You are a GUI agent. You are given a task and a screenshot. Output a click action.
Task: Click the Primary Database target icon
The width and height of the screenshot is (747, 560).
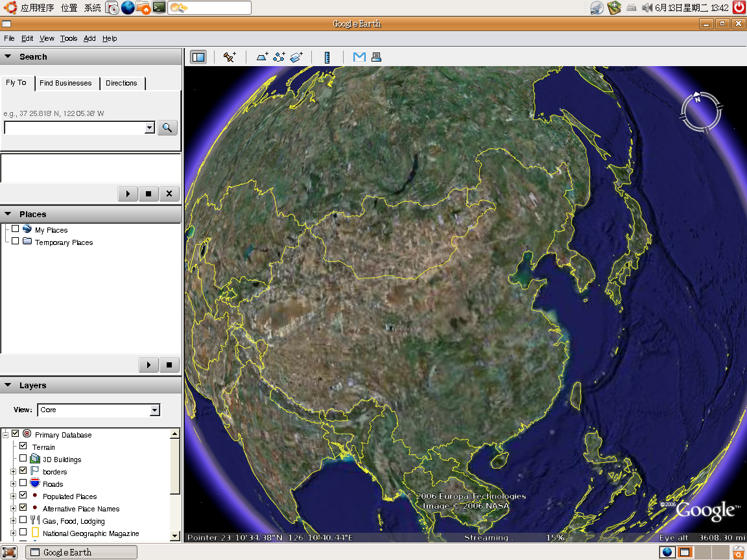(27, 434)
